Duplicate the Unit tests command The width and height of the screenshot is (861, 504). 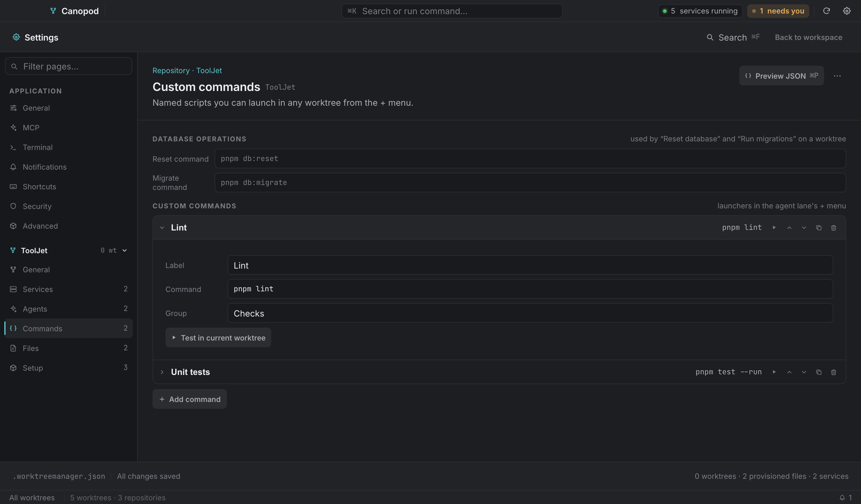click(819, 372)
